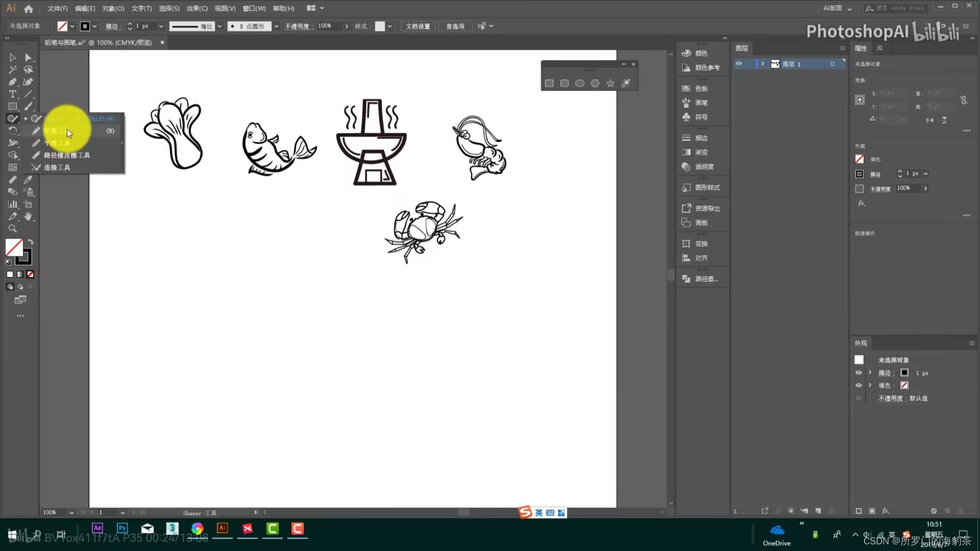Set None fill mode below swatches
Image resolution: width=980 pixels, height=551 pixels.
point(30,274)
